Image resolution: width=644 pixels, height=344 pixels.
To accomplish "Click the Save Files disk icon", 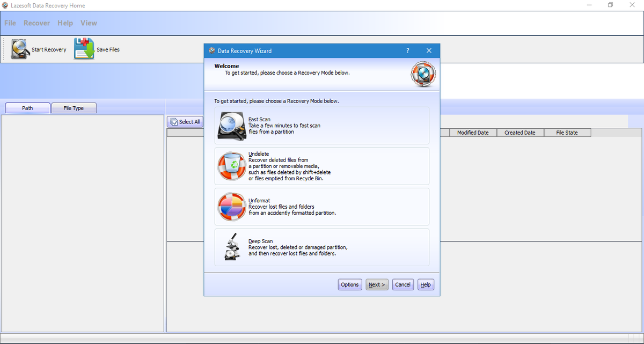I will tap(84, 49).
